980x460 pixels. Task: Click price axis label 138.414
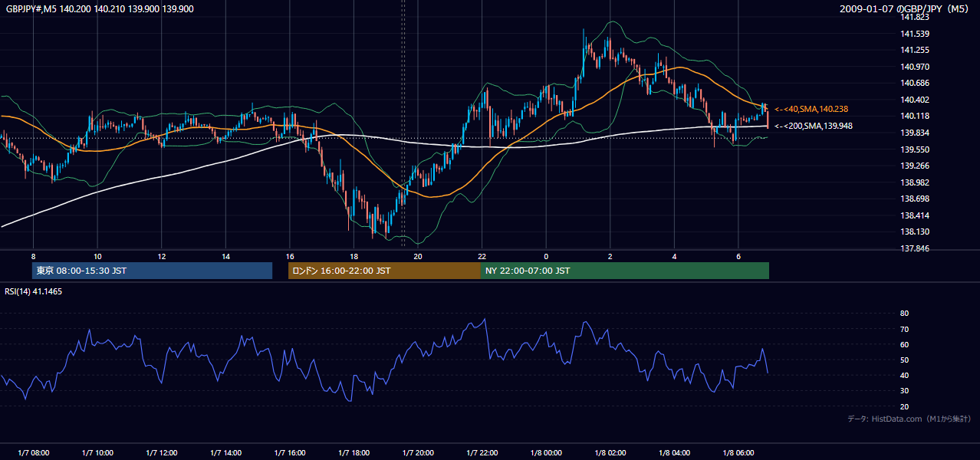click(916, 215)
